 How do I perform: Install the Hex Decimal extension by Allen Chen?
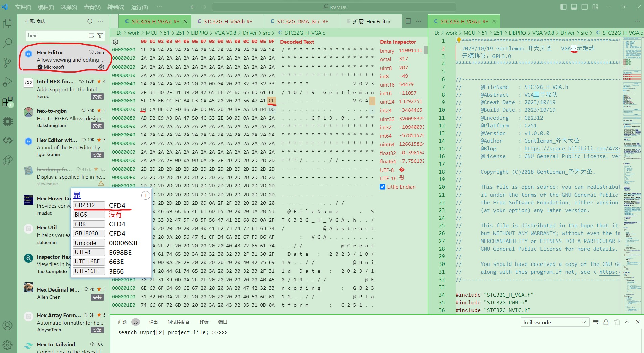[97, 297]
